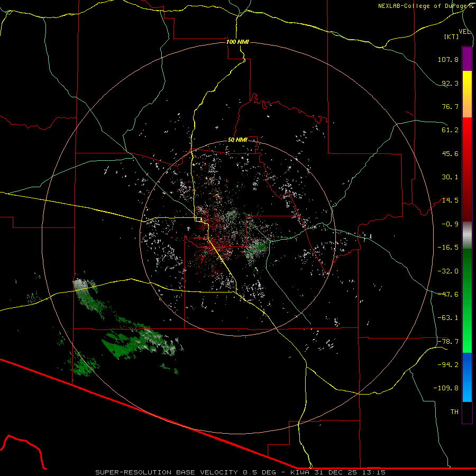Click the purple segment of the color bar
This screenshot has height=476, width=476.
point(467,59)
